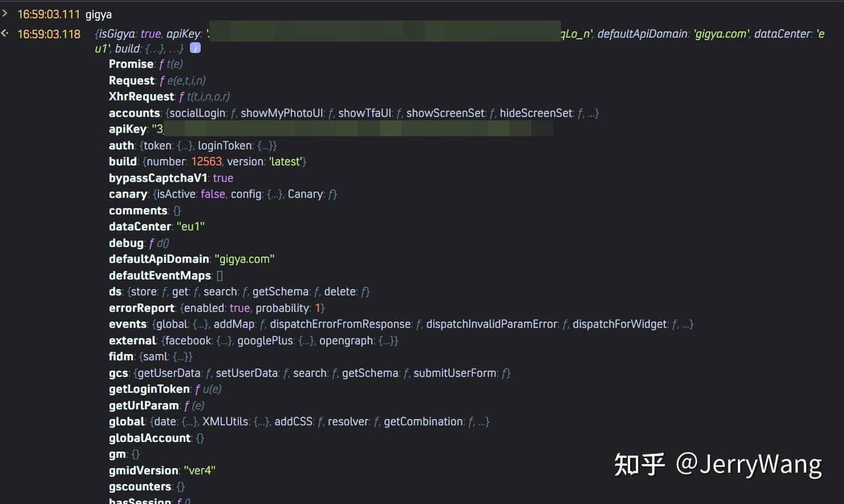Expand the accounts property object

[353, 113]
